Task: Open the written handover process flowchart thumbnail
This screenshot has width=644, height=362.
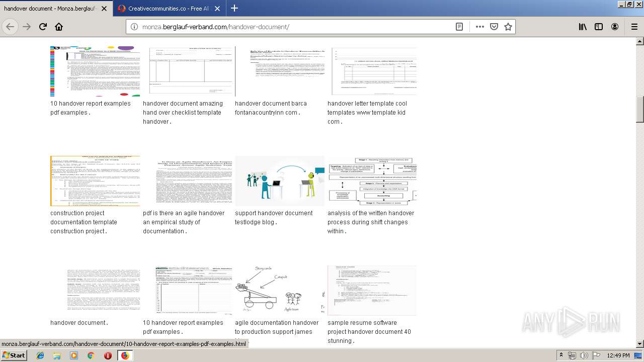Action: point(372,180)
